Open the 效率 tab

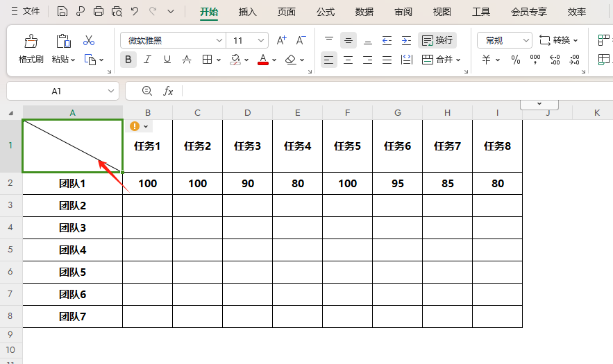(x=577, y=12)
